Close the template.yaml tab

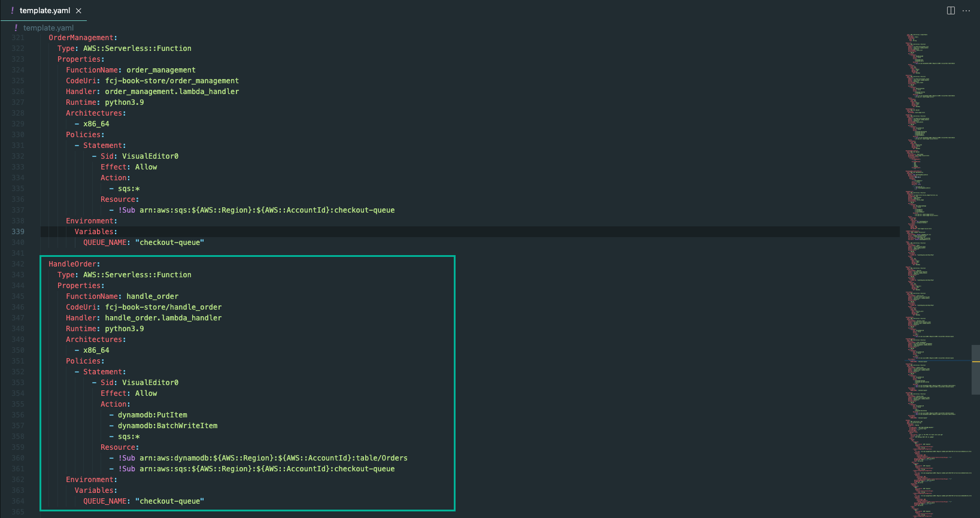point(78,11)
